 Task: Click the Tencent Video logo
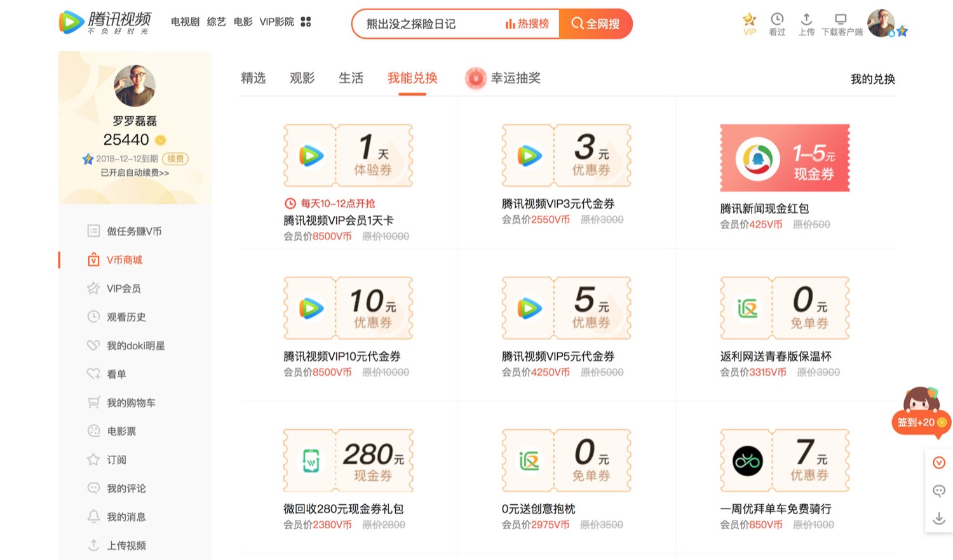[105, 22]
